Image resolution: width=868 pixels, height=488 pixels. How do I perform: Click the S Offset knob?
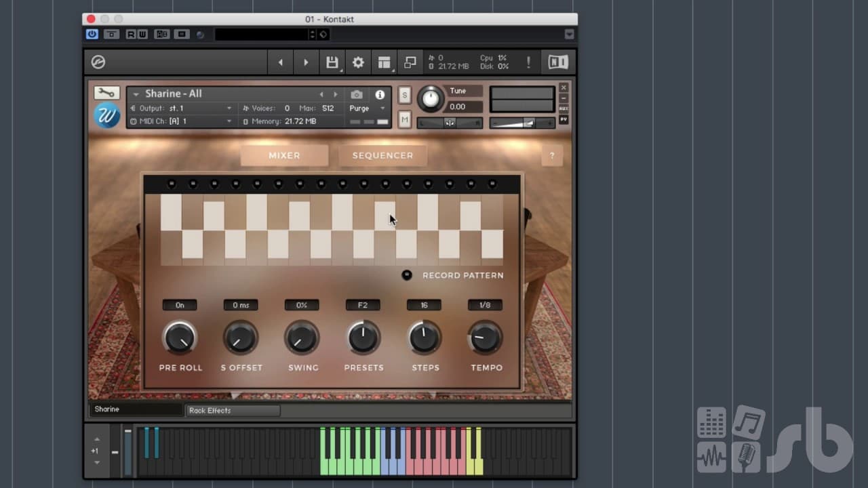[x=241, y=338]
